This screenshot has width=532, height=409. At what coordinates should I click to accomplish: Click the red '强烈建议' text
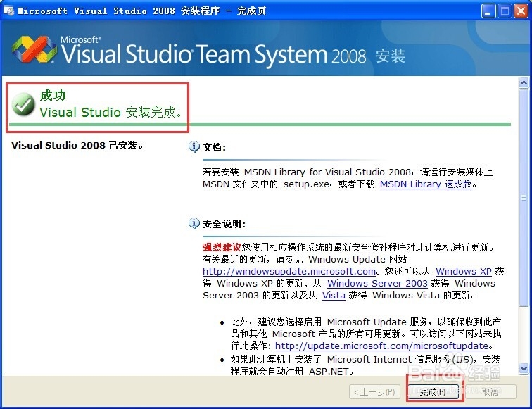[x=222, y=247]
